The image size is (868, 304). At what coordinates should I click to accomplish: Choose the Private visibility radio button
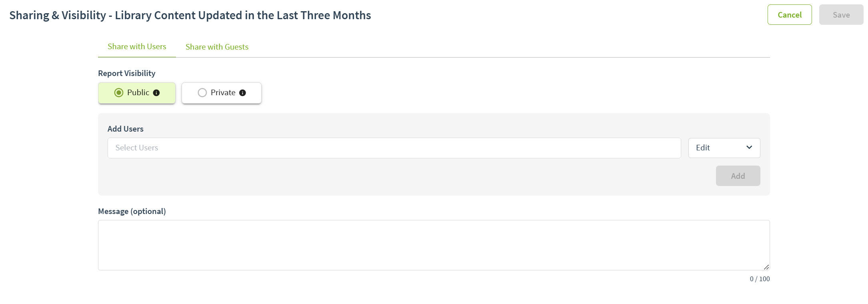202,93
